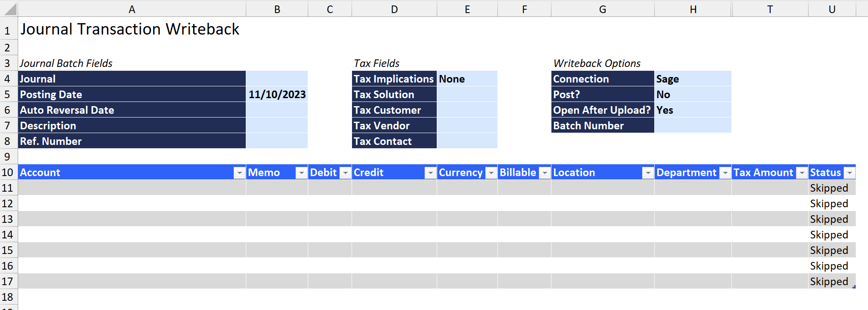Click the Tax Customer value cell
This screenshot has width=868, height=310.
467,110
